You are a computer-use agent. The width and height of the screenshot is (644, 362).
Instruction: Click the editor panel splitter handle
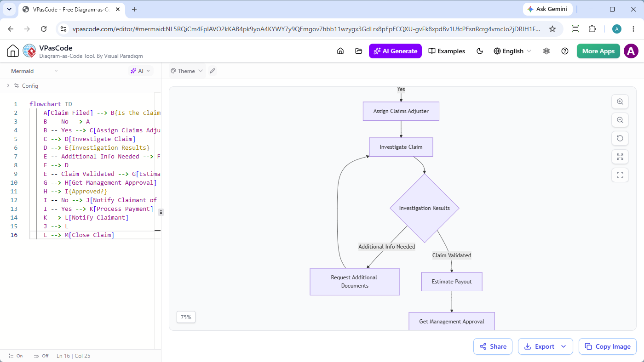tap(161, 212)
